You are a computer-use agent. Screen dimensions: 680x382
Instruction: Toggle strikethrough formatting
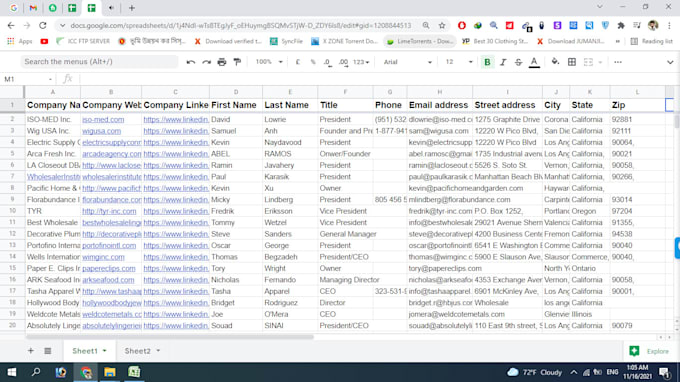[x=518, y=62]
